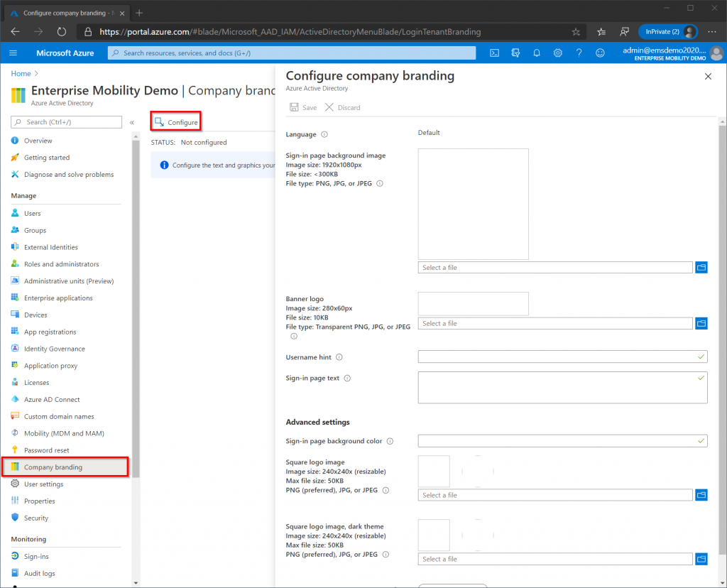Click the Configure command

pyautogui.click(x=176, y=122)
